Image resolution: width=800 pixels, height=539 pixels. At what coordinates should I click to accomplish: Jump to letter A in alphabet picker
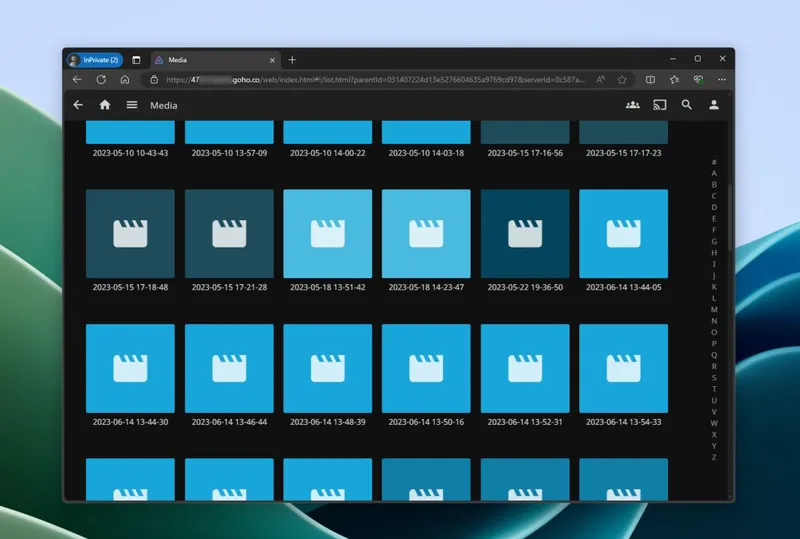(x=714, y=173)
